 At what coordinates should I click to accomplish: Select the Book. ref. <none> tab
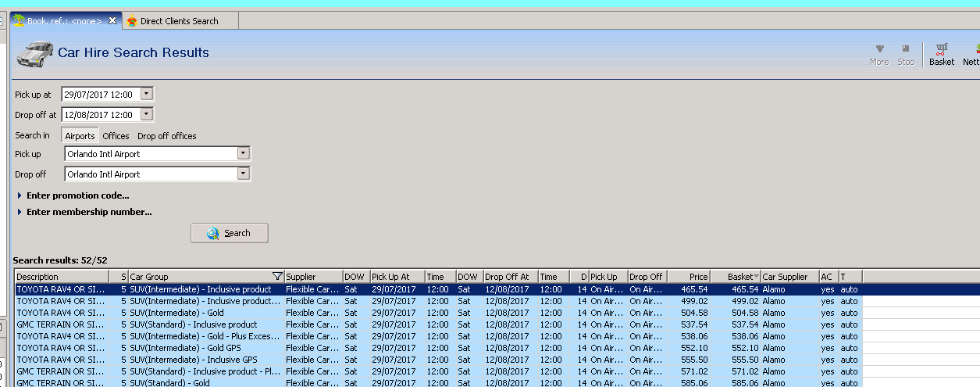point(65,21)
